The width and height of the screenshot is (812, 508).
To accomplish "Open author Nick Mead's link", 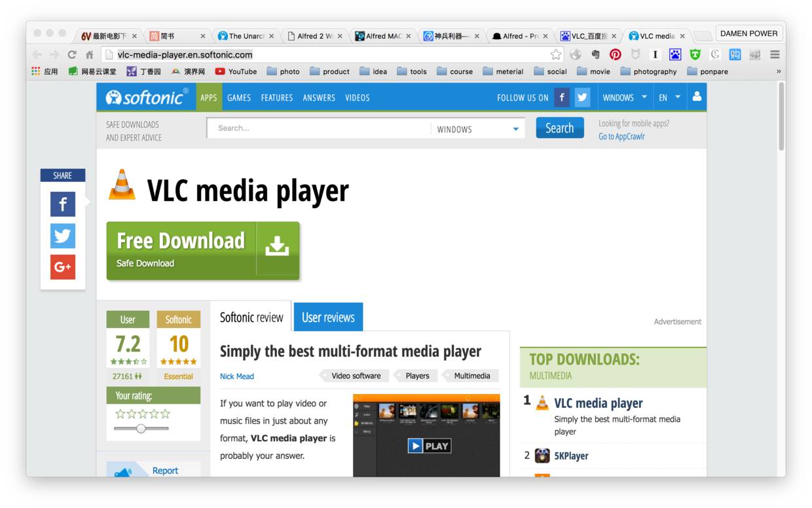I will [x=237, y=376].
